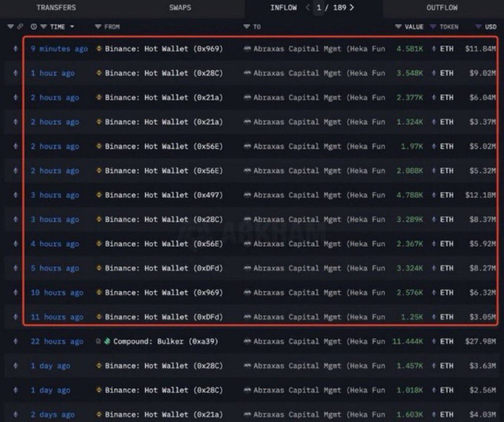
Task: Click ETH token icon in the $6.04M row
Action: coord(434,98)
